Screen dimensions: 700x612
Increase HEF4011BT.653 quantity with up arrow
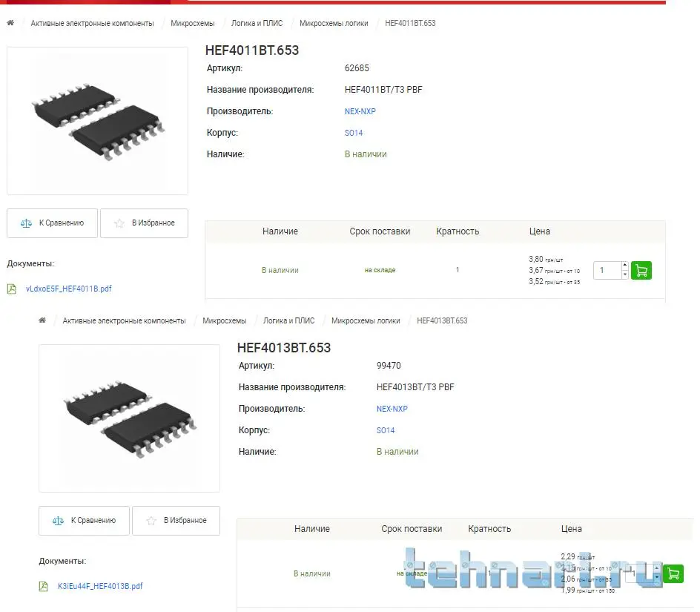click(624, 266)
